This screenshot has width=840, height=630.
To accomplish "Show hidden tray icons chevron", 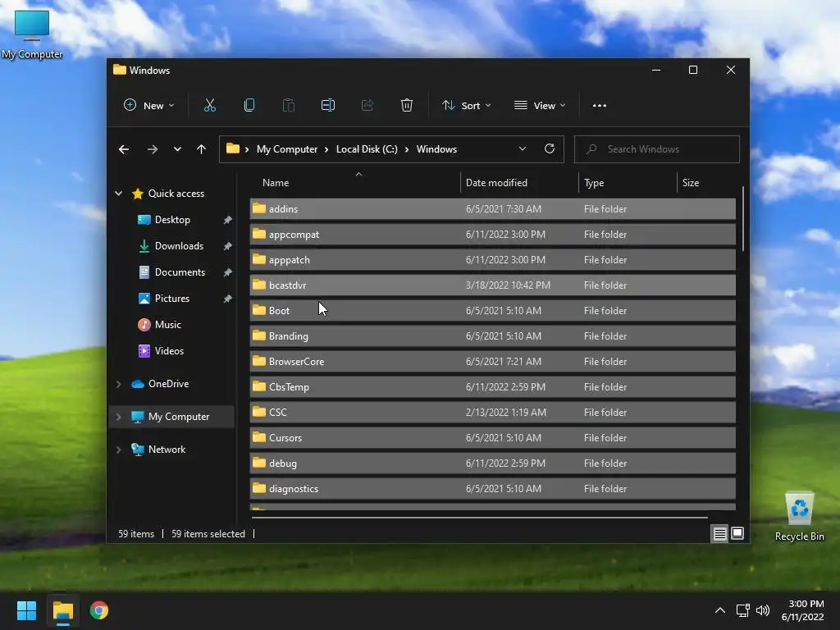I will 720,610.
